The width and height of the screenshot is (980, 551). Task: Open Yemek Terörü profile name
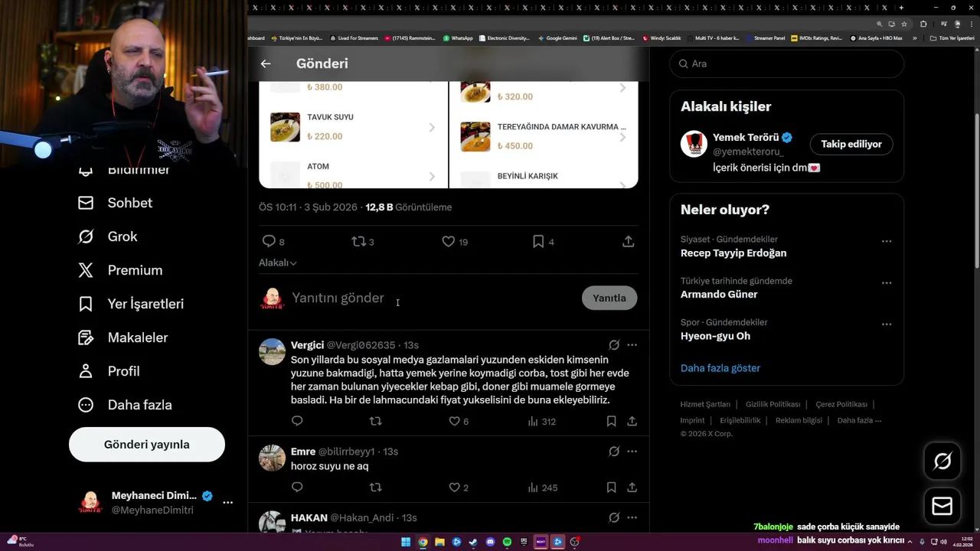tap(746, 138)
